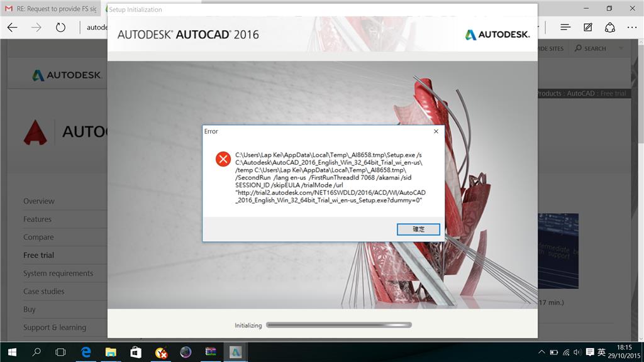This screenshot has height=362, width=644.
Task: Open Windows taskbar search
Action: pyautogui.click(x=36, y=352)
